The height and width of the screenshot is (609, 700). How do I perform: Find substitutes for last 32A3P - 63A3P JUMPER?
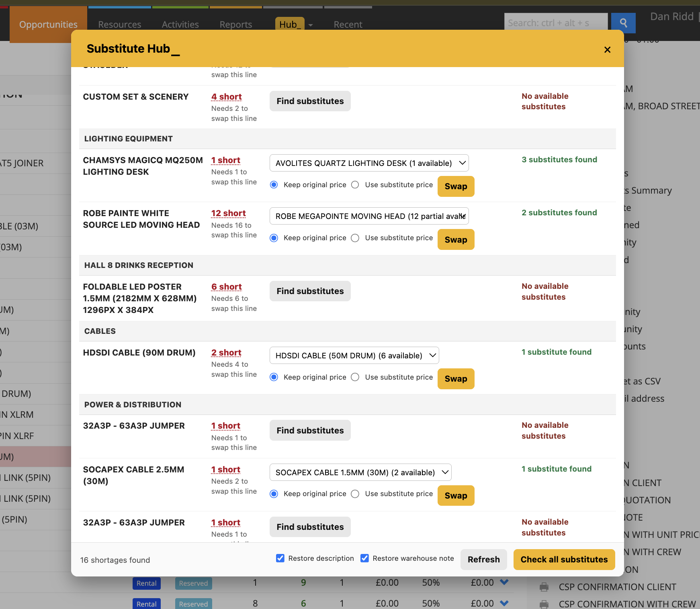310,527
